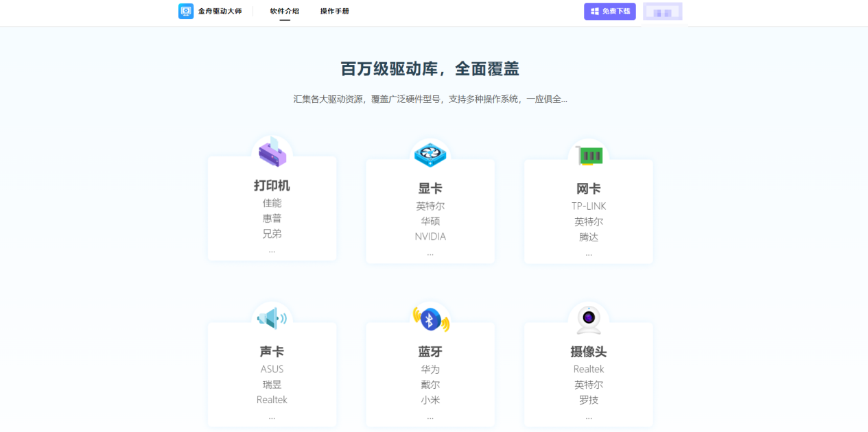Click 戴尔 in the 蓝牙 card
Image resolution: width=868 pixels, height=432 pixels.
pos(430,385)
